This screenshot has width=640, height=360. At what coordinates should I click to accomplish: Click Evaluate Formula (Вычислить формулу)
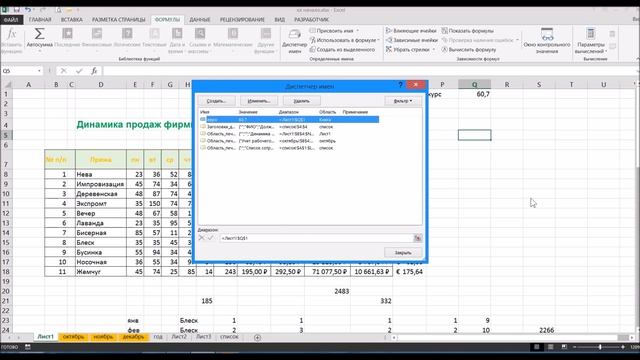[469, 49]
